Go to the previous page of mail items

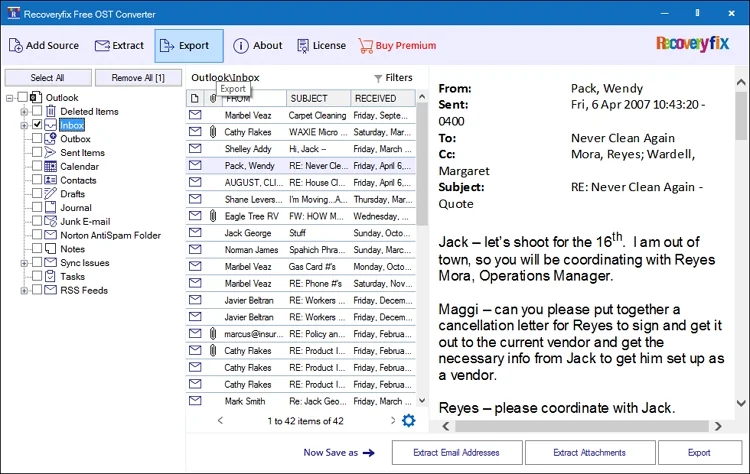220,420
